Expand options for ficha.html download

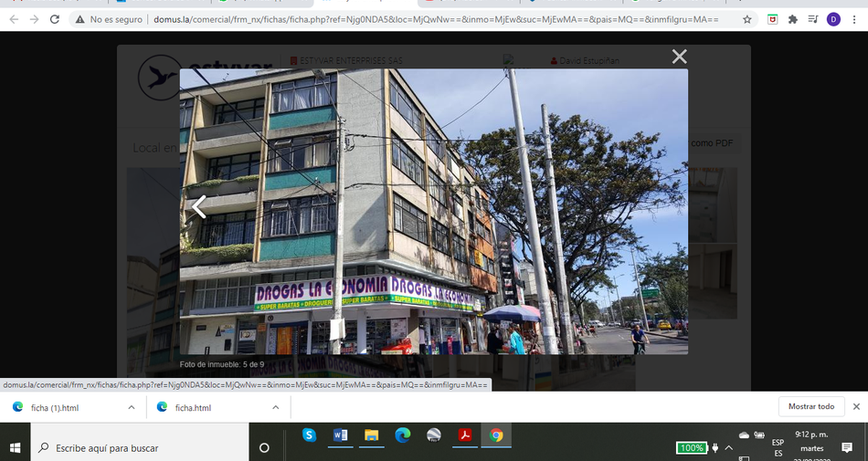click(275, 407)
